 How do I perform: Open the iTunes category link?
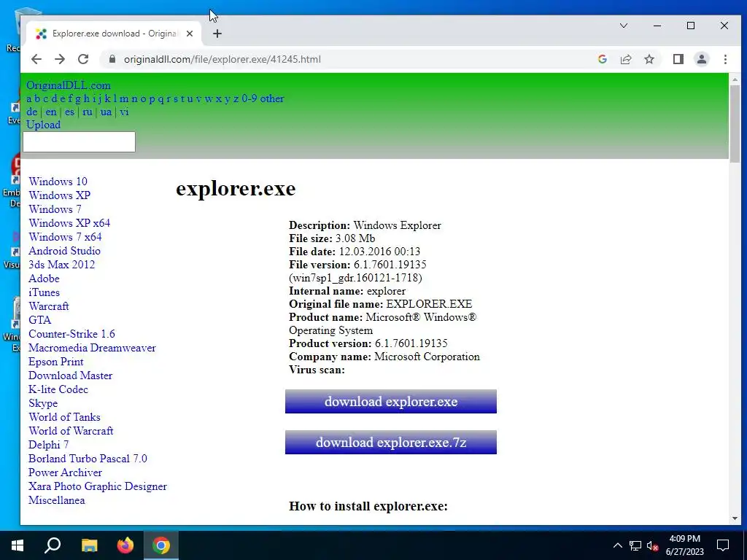[x=44, y=292]
